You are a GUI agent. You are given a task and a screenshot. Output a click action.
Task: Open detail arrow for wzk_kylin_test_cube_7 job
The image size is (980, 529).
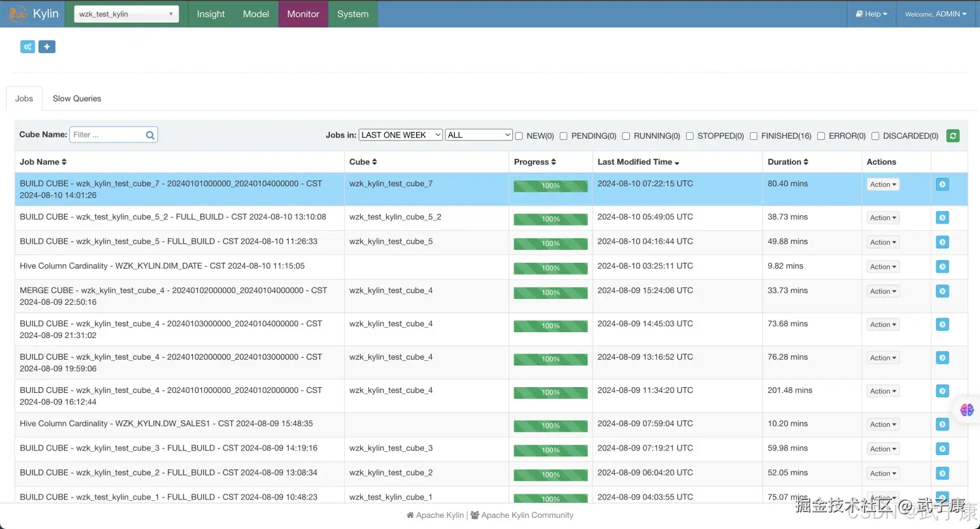coord(942,184)
